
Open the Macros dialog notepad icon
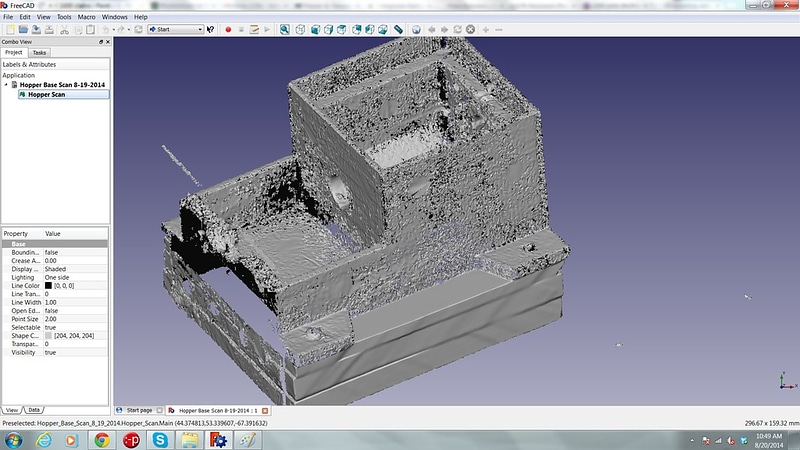click(254, 30)
